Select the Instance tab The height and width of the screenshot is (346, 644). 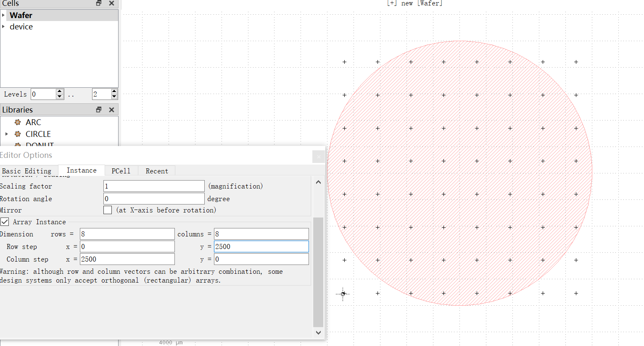pos(81,170)
